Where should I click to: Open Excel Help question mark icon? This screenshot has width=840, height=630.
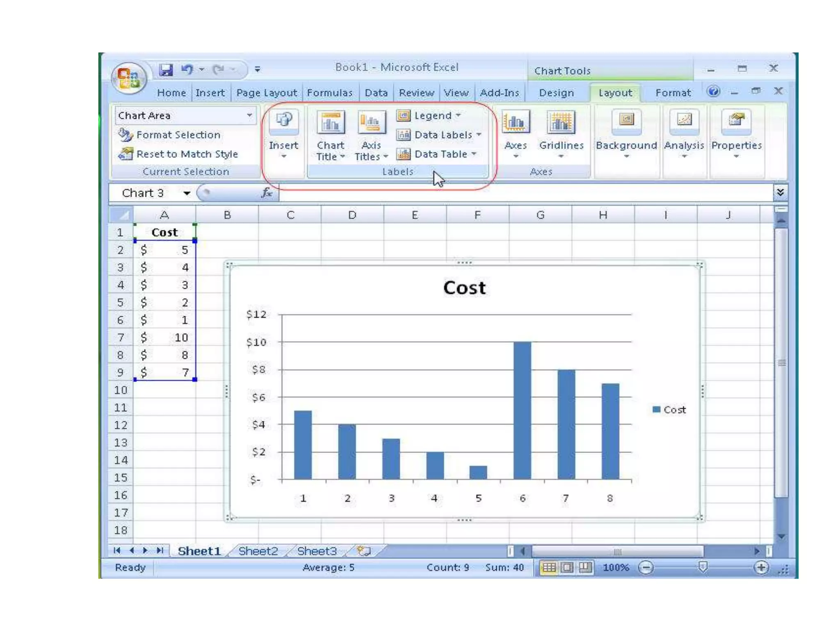coord(713,91)
